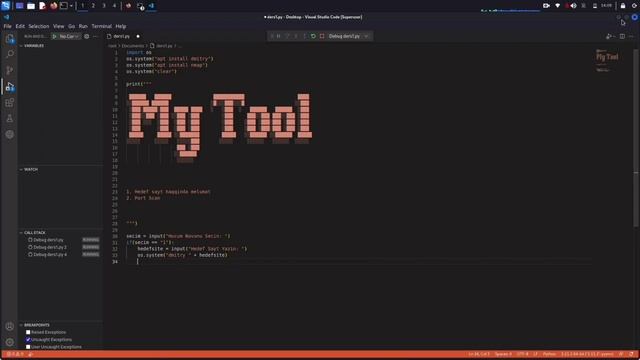Viewport: 640px width, 360px height.
Task: Open the debug configuration dropdown
Action: tap(69, 36)
